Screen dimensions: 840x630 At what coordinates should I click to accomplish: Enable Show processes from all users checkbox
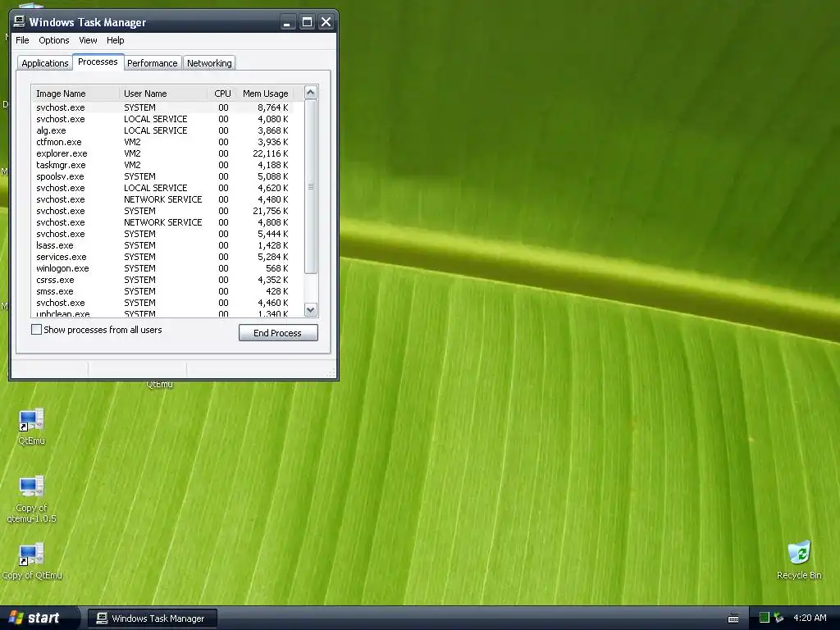(x=36, y=330)
